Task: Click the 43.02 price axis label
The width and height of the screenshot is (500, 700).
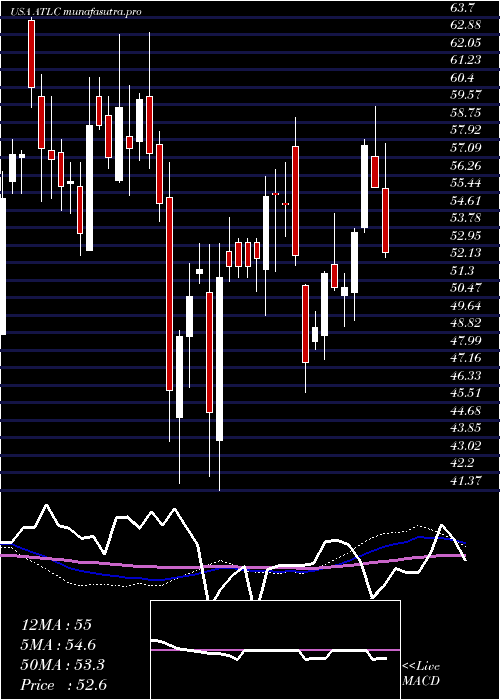Action: pyautogui.click(x=466, y=445)
